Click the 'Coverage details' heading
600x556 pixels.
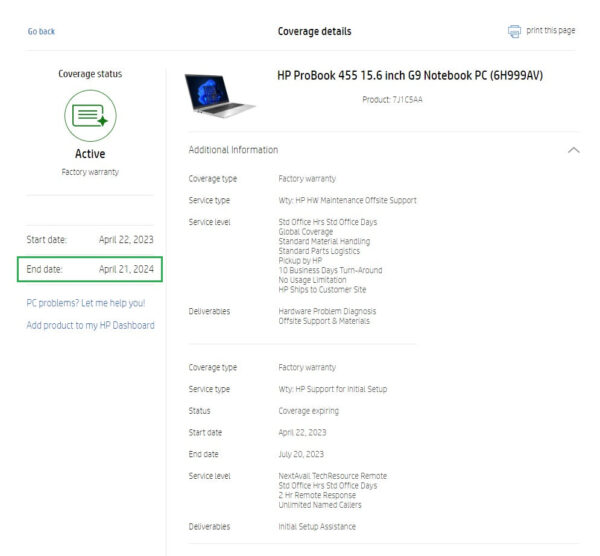[x=315, y=31]
